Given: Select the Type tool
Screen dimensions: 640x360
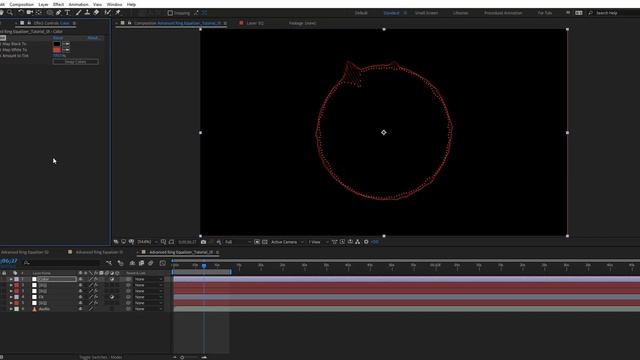Looking at the screenshot, I should coord(68,13).
